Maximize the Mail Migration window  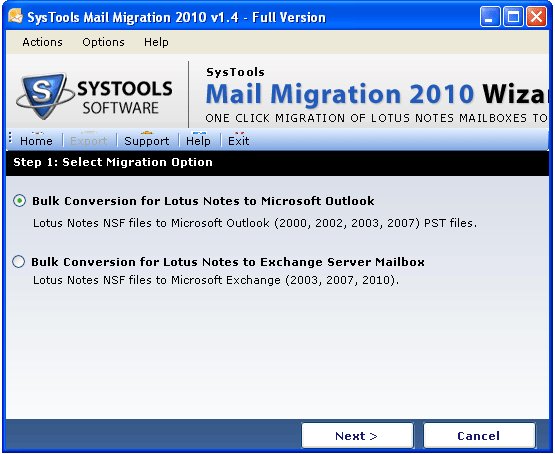tap(513, 17)
